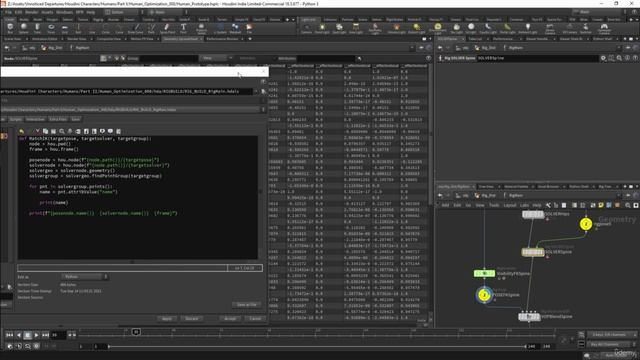Jump to first frame in playbar
This screenshot has height=360, width=640.
pos(9,335)
